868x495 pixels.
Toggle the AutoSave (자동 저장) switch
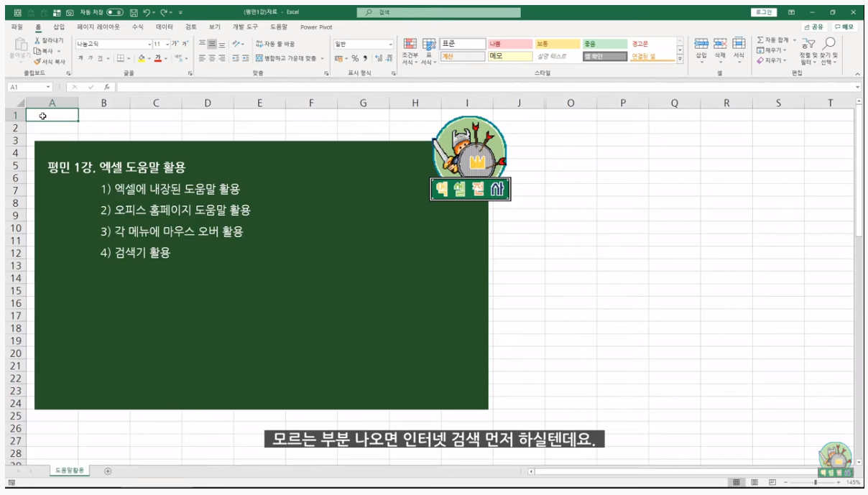point(115,13)
